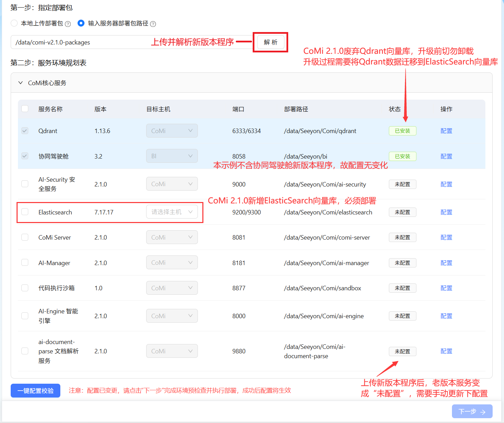Viewport: 504px width, 423px height.
Task: Toggle the select-all checkbox in table header
Action: pyautogui.click(x=25, y=109)
